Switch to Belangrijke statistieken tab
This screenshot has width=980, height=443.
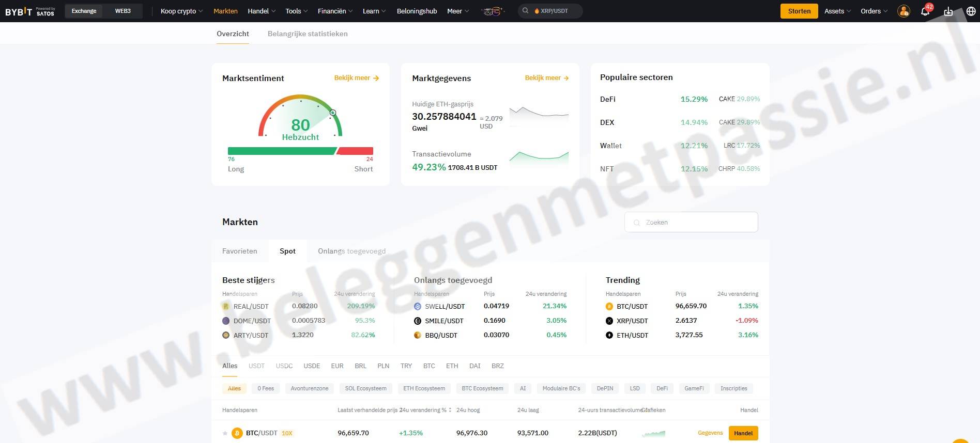pos(308,34)
